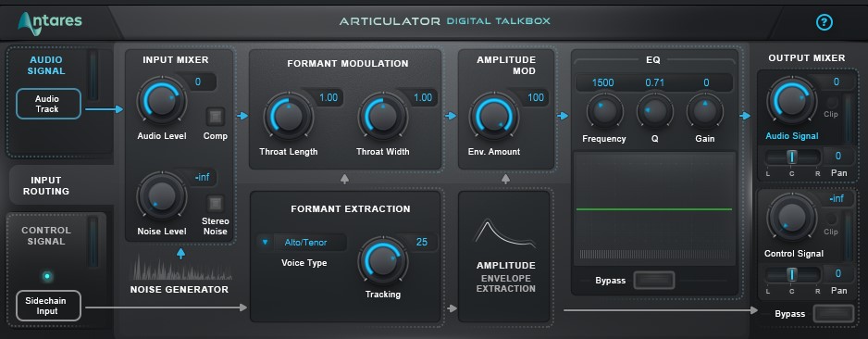Click the output Control Signal -inf value
868x339 pixels.
click(836, 198)
